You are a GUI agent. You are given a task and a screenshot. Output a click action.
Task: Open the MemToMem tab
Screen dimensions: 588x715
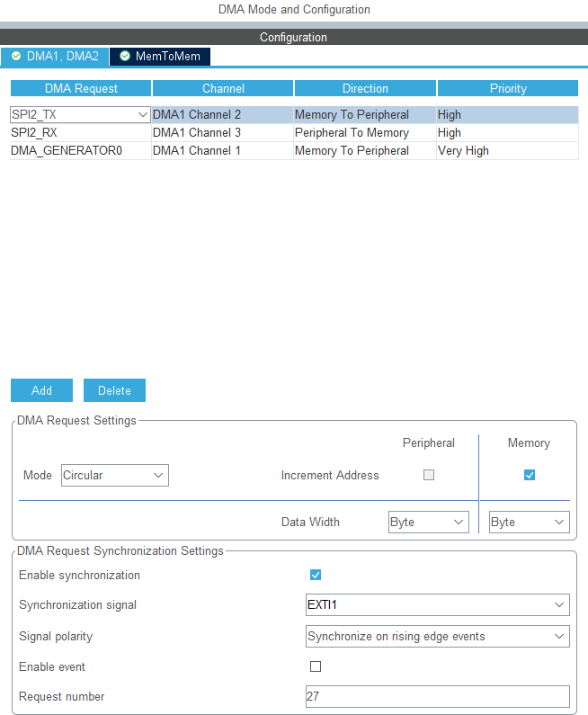click(160, 57)
